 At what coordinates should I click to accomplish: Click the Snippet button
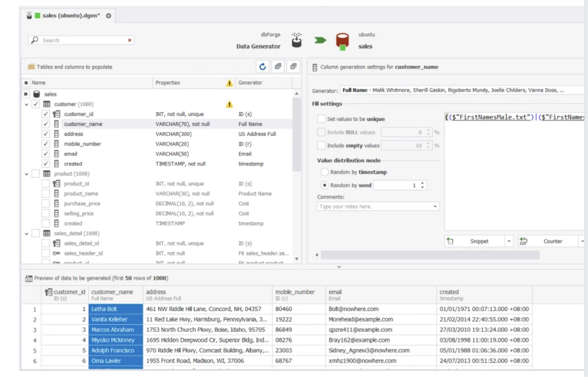tap(475, 241)
